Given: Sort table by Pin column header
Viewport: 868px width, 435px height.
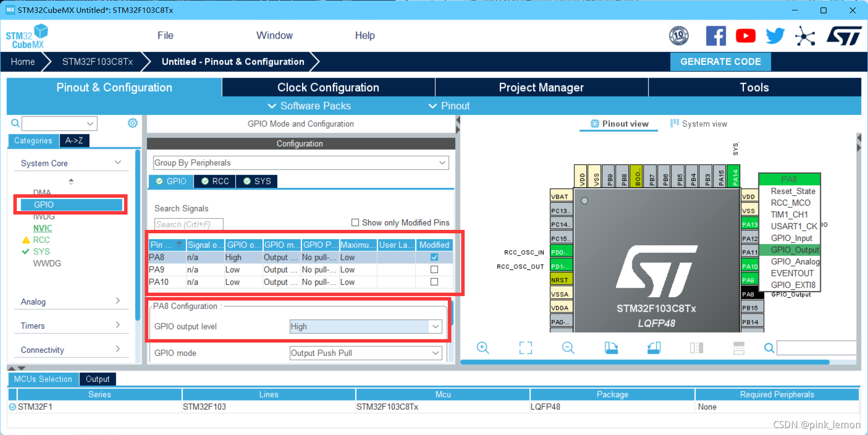Looking at the screenshot, I should tap(167, 245).
